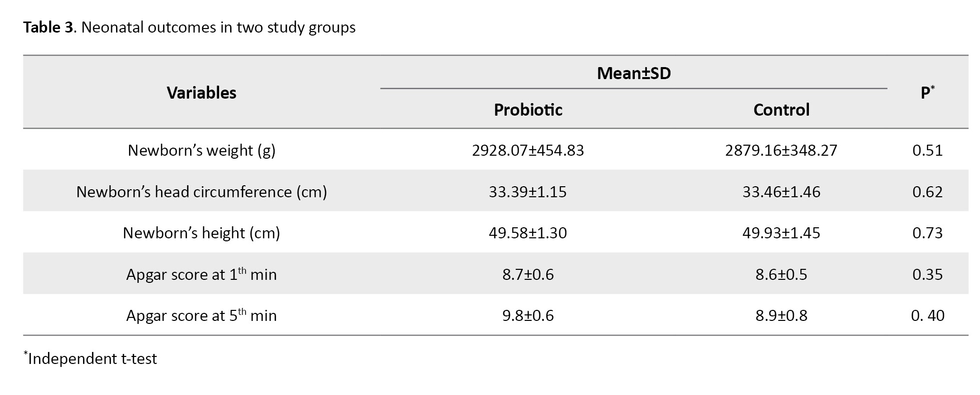Select the "Probiotic" column header
This screenshot has width=980, height=395.
point(528,110)
